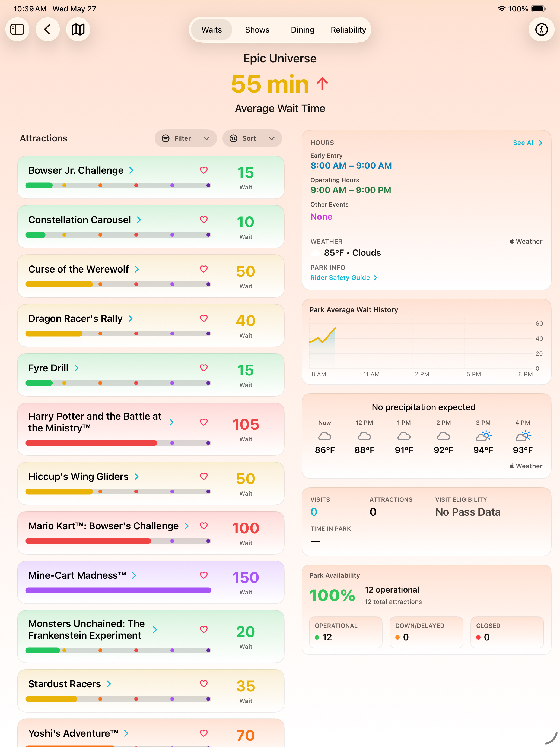Screen dimensions: 560x747
Task: Open the Sort dropdown
Action: [252, 138]
